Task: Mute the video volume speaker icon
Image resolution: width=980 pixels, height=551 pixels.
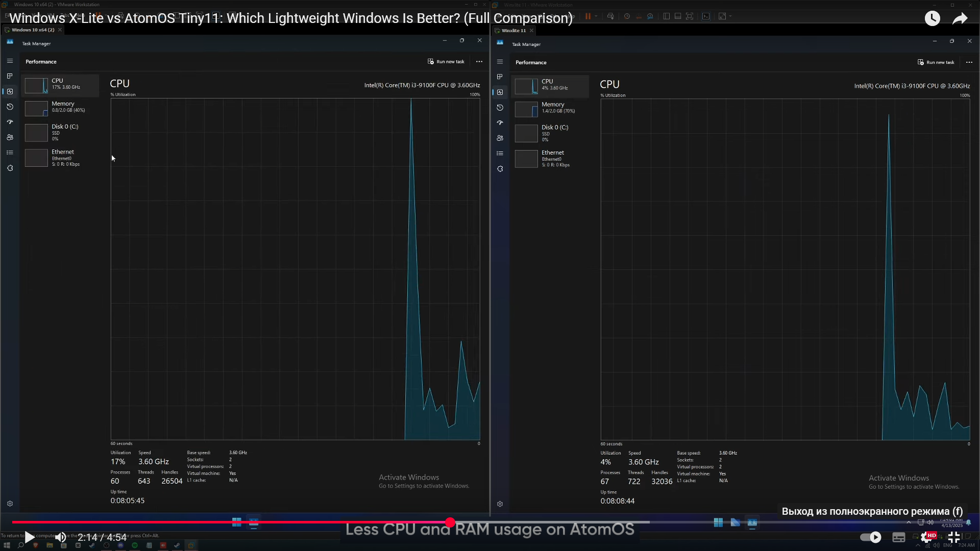Action: 60,537
